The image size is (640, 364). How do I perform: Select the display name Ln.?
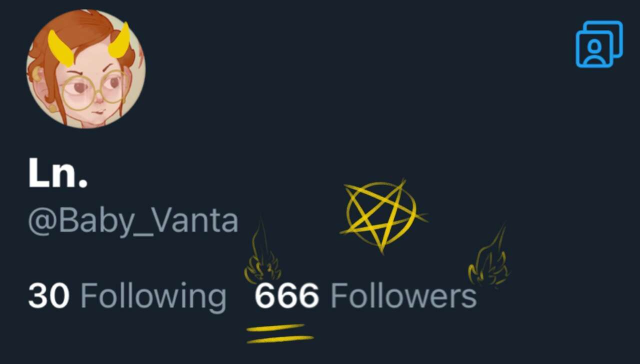[x=58, y=172]
